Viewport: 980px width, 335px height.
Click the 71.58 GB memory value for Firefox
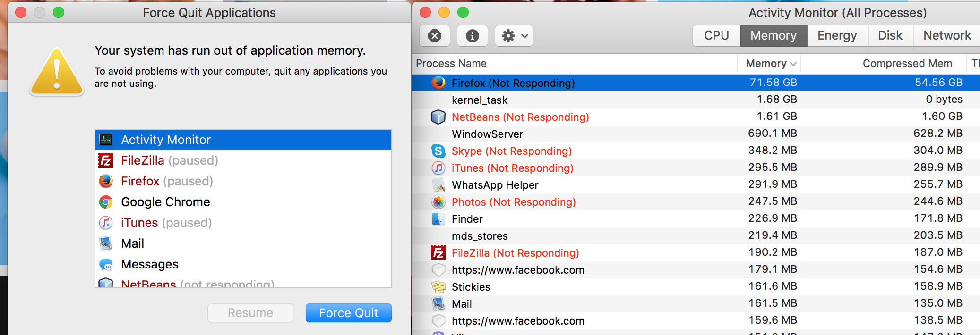click(774, 83)
